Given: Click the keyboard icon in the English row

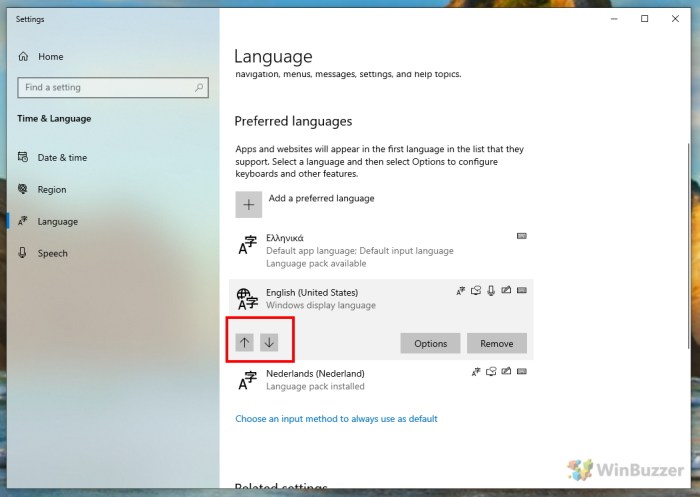Looking at the screenshot, I should [521, 290].
